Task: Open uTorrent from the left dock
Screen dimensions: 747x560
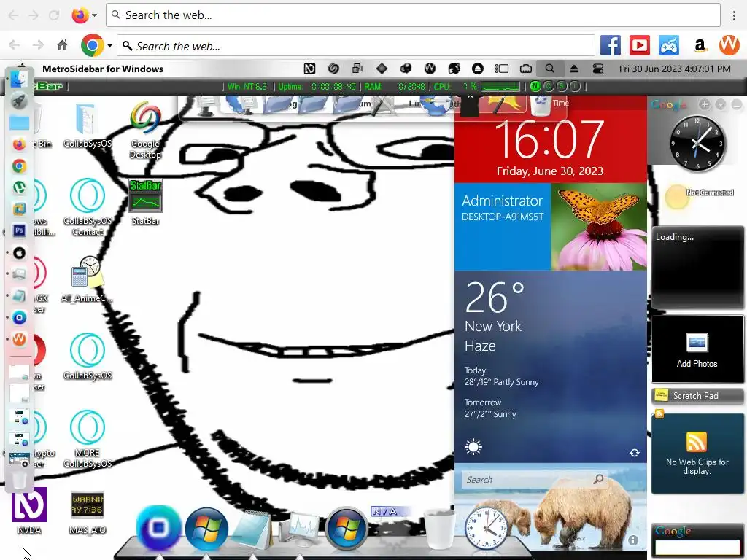Action: (19, 187)
